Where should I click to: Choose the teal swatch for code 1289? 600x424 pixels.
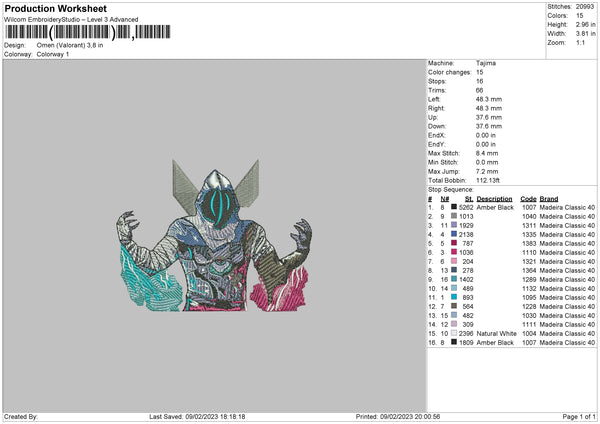454,279
